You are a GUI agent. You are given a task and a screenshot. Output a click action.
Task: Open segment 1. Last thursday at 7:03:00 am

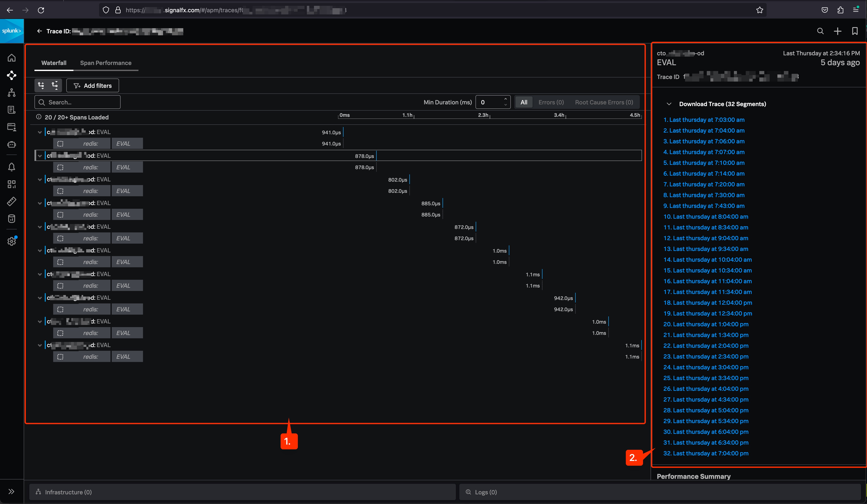[704, 120]
